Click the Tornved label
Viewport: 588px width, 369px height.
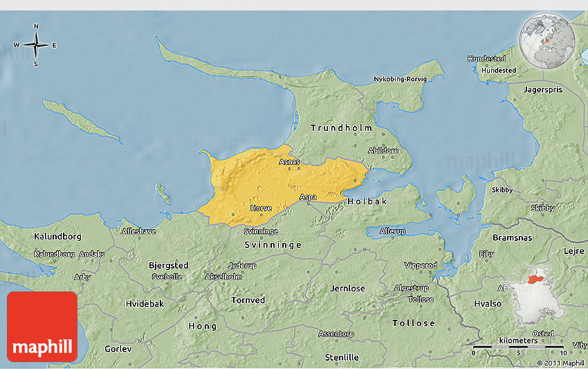pos(248,300)
